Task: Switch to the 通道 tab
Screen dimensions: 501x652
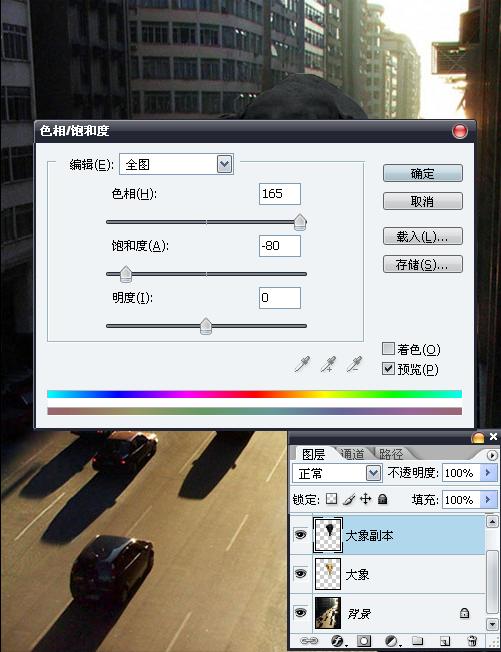Action: (x=352, y=454)
